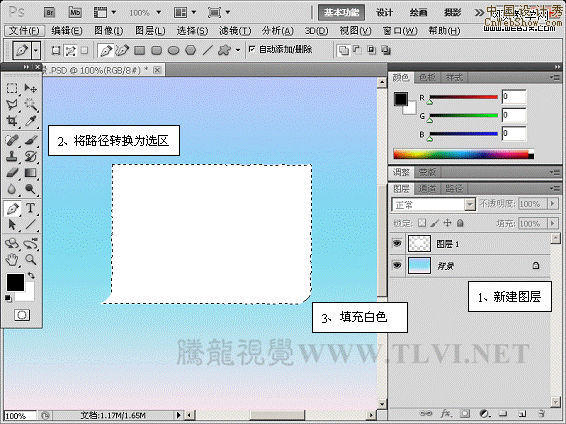Open 填充 slider arrow

coord(553,223)
